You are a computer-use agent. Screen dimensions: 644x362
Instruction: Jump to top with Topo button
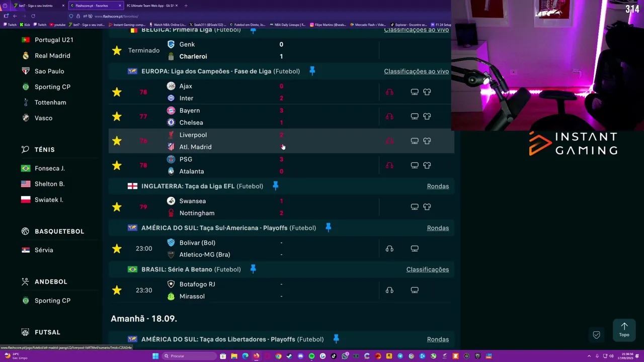click(x=624, y=330)
